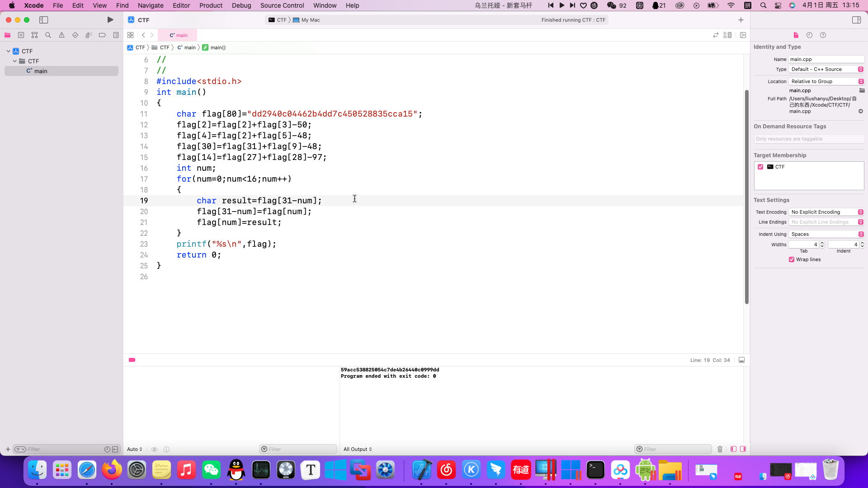The image size is (868, 488).
Task: Uncheck CTF target membership checkbox
Action: pyautogui.click(x=760, y=167)
